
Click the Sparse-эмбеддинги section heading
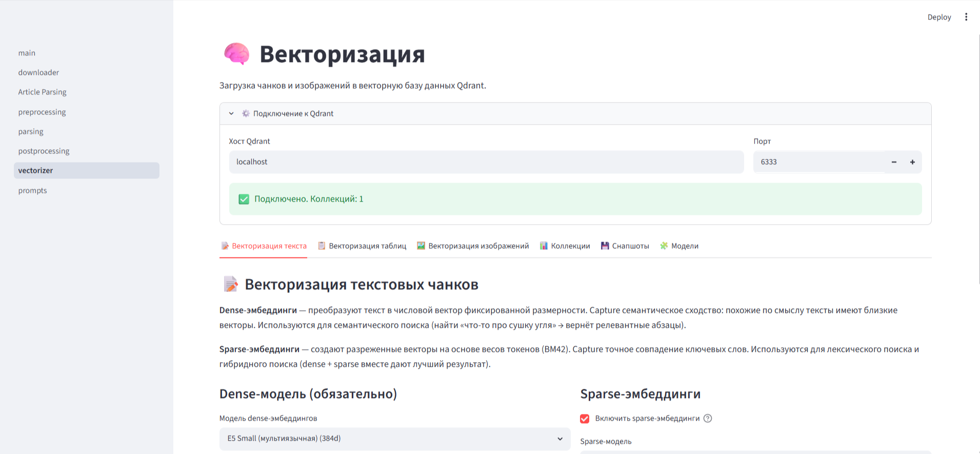tap(641, 393)
